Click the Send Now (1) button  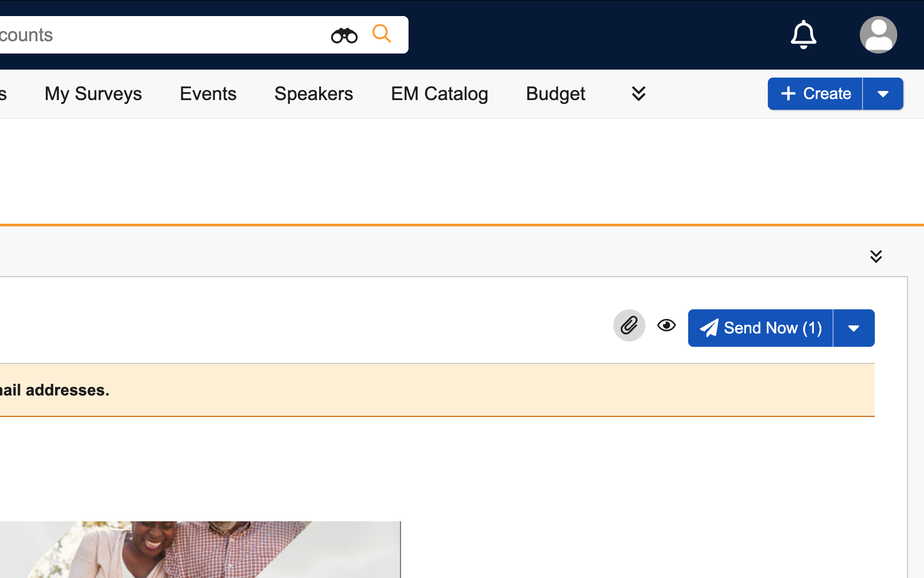point(760,328)
